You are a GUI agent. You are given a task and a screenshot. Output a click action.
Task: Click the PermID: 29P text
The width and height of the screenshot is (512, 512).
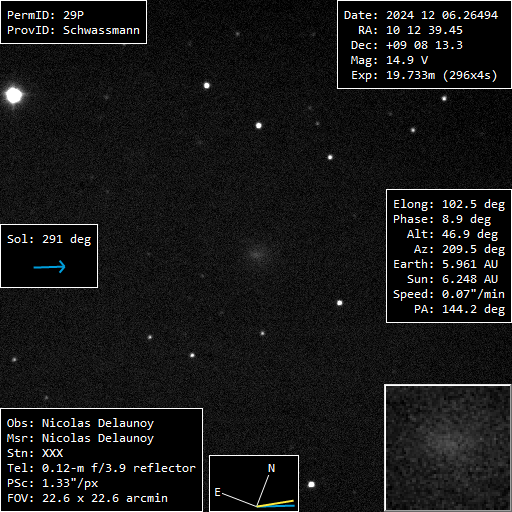click(x=45, y=15)
